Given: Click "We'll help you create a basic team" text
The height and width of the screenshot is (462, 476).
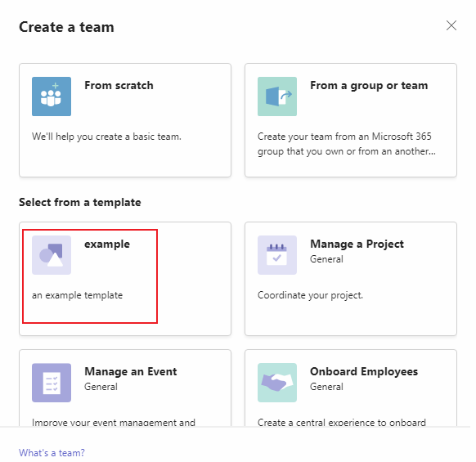Looking at the screenshot, I should pos(106,137).
